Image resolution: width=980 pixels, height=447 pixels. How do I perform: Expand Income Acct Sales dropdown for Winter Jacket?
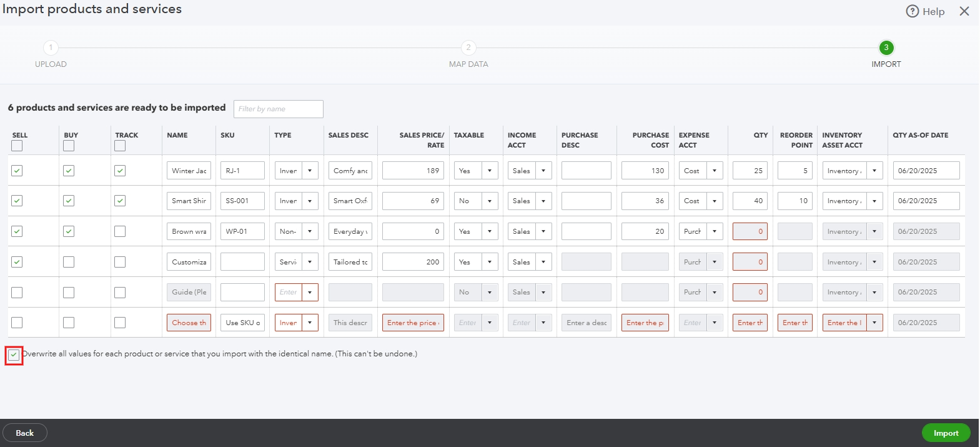(x=543, y=171)
